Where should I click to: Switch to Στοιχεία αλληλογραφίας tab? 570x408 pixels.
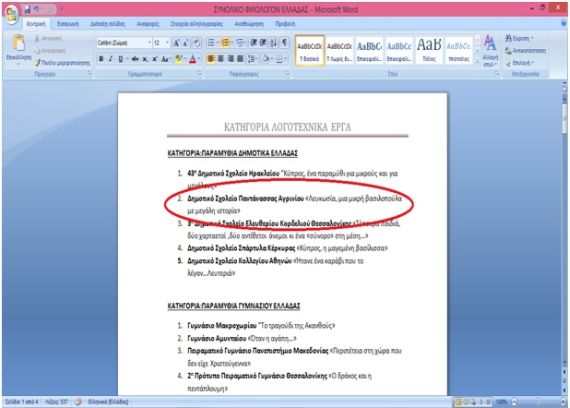click(197, 24)
